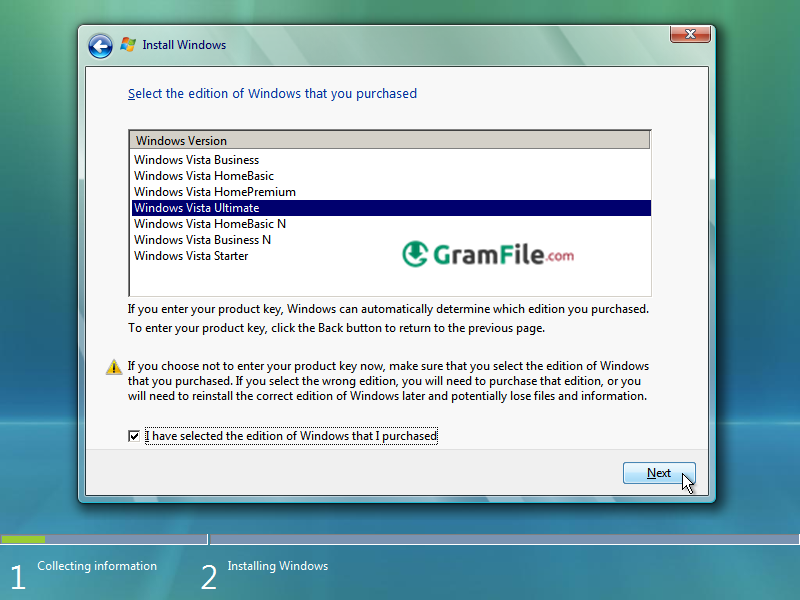Click the Windows flag icon in title bar
Image resolution: width=800 pixels, height=600 pixels.
click(127, 44)
